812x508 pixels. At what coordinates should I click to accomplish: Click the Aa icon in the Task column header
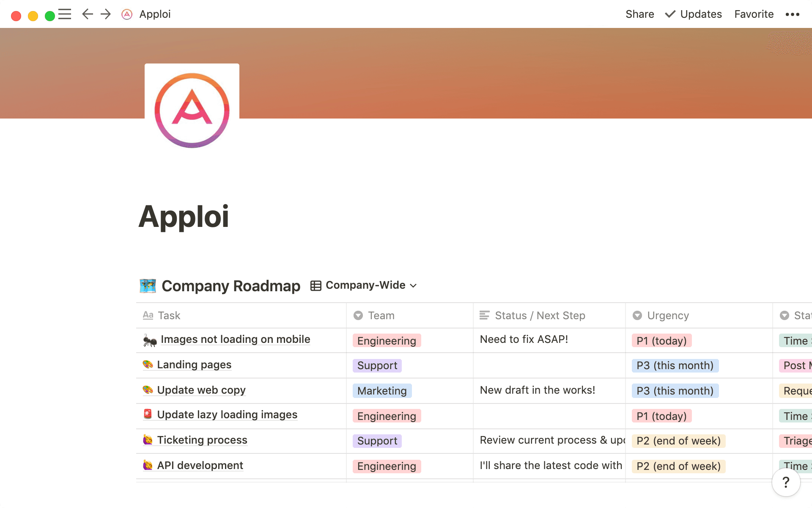(148, 315)
